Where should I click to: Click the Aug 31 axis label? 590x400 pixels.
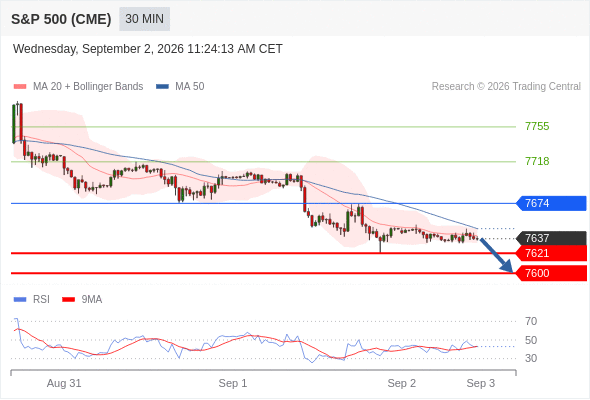[x=64, y=383]
